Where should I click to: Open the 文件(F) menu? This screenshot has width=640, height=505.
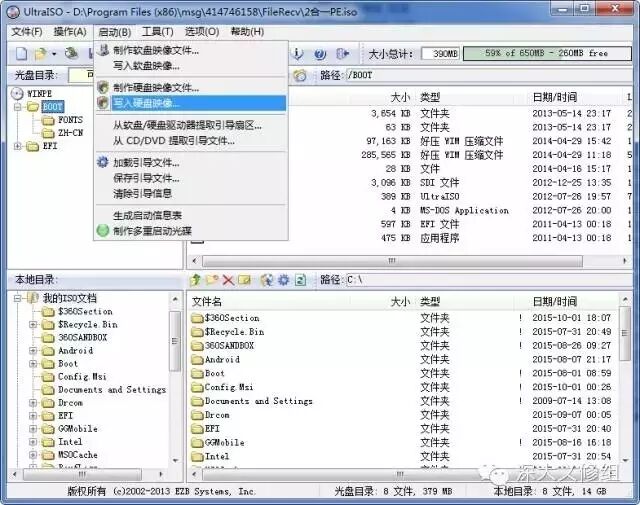coord(27,31)
